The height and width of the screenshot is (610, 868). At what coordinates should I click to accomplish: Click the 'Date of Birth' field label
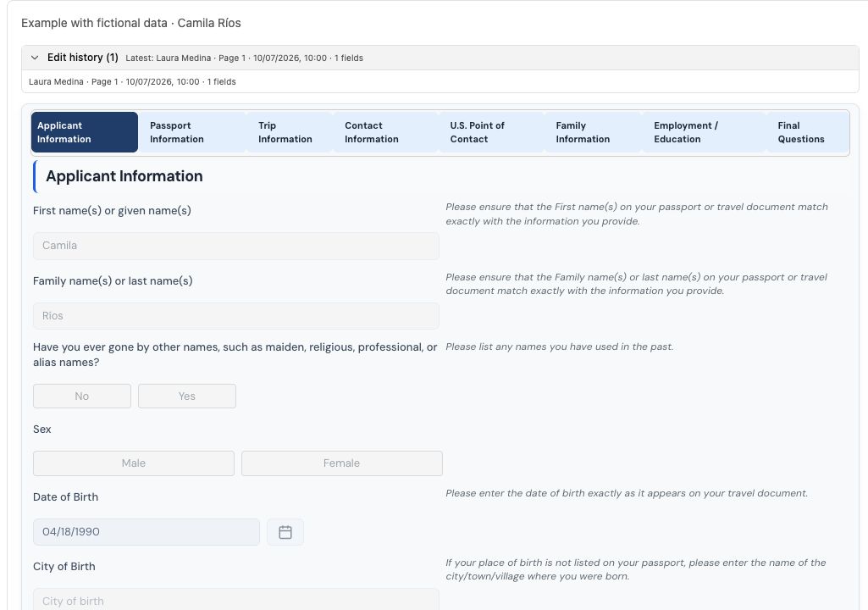point(65,497)
